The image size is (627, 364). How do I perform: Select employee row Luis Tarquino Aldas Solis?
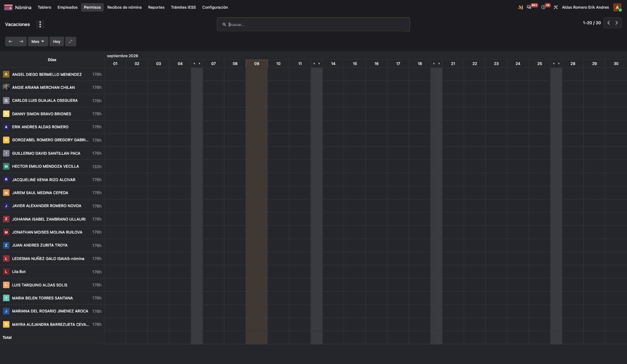[x=52, y=285]
